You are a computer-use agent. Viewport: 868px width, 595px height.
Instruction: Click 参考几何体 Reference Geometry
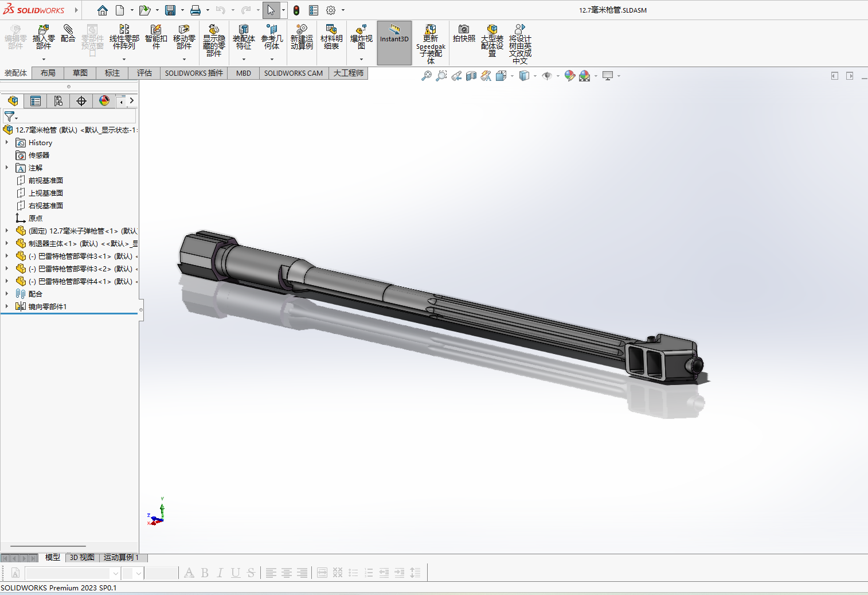pyautogui.click(x=272, y=37)
